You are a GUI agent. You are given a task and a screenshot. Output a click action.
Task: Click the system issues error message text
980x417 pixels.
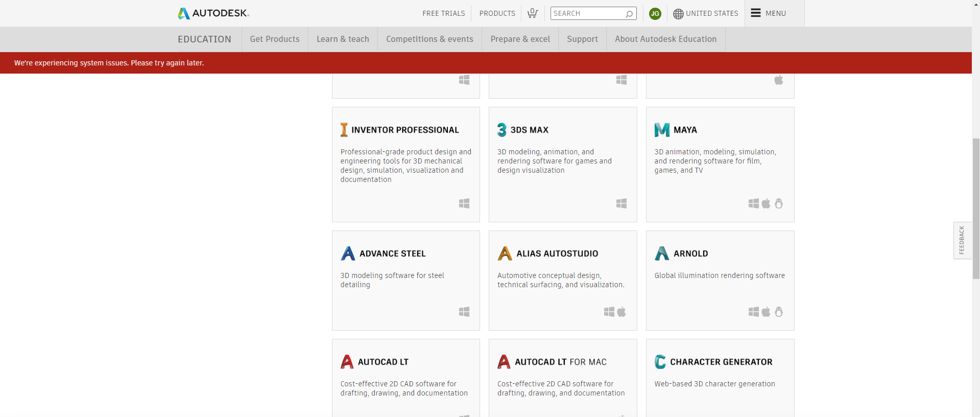109,63
